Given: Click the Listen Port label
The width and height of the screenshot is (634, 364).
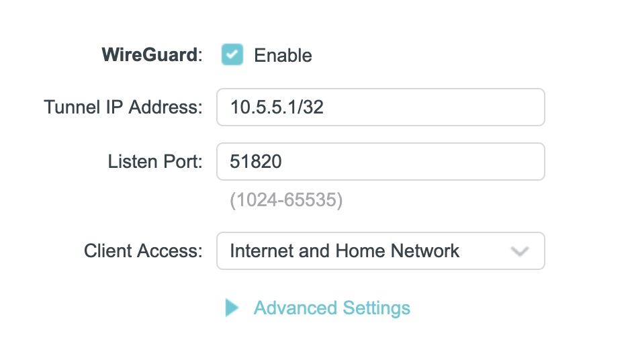Looking at the screenshot, I should pyautogui.click(x=155, y=161).
